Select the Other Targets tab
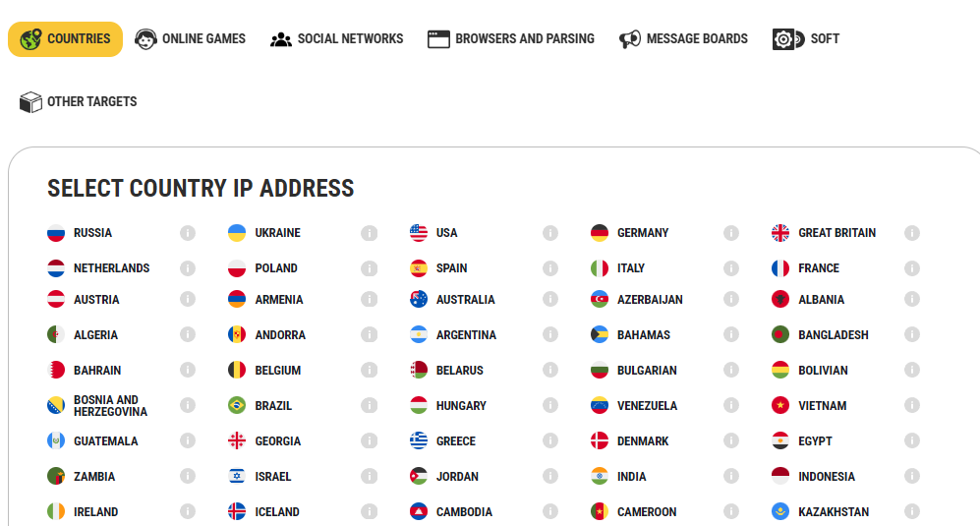 (x=79, y=102)
